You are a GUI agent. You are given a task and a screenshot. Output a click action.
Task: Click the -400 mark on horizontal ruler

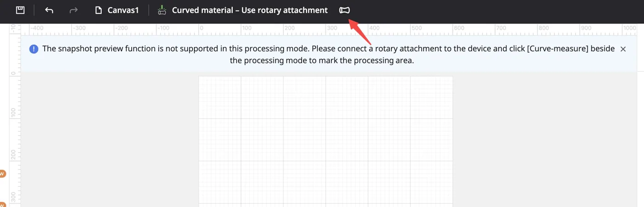pyautogui.click(x=37, y=28)
